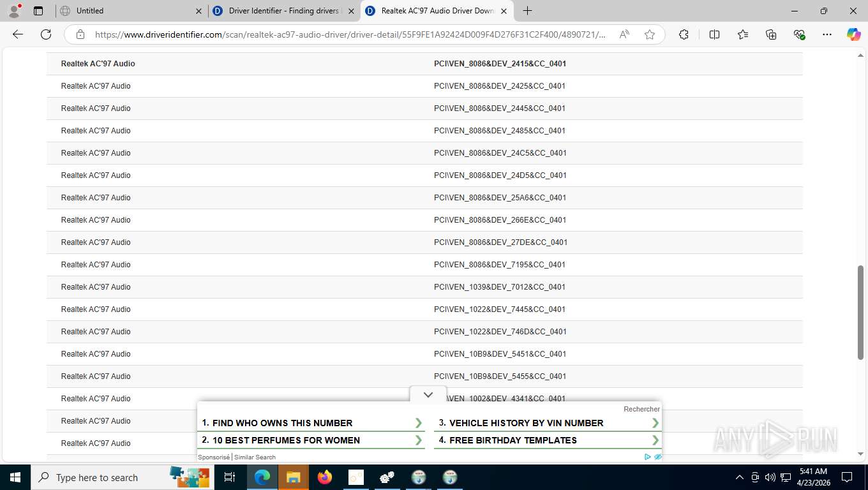This screenshot has width=868, height=490.
Task: Open ad link Find Who Owns This Number
Action: (x=312, y=423)
